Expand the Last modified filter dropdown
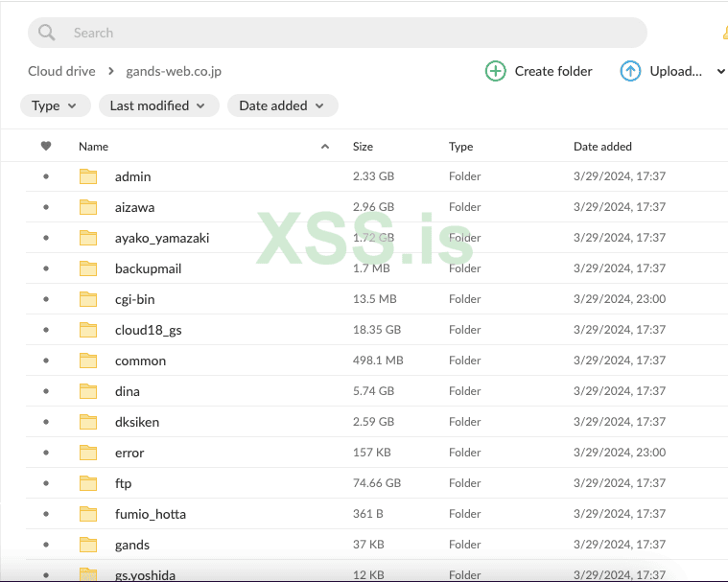 159,105
